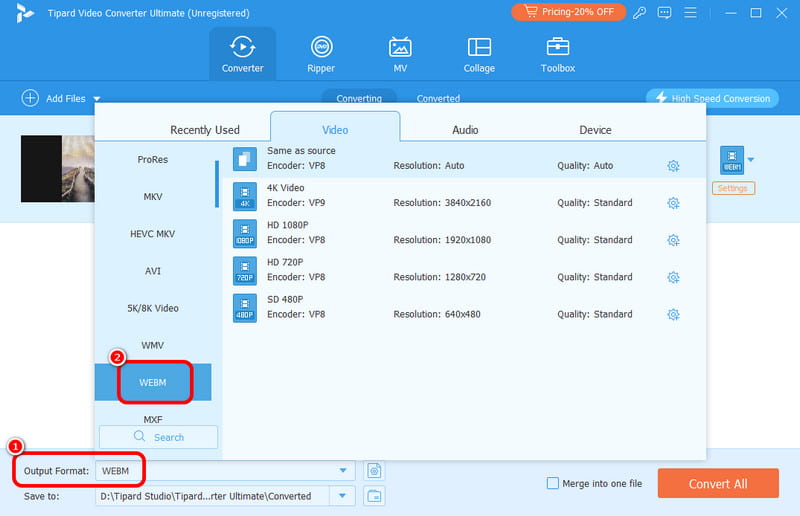Click 'Encoder: VP9' text

click(x=296, y=203)
